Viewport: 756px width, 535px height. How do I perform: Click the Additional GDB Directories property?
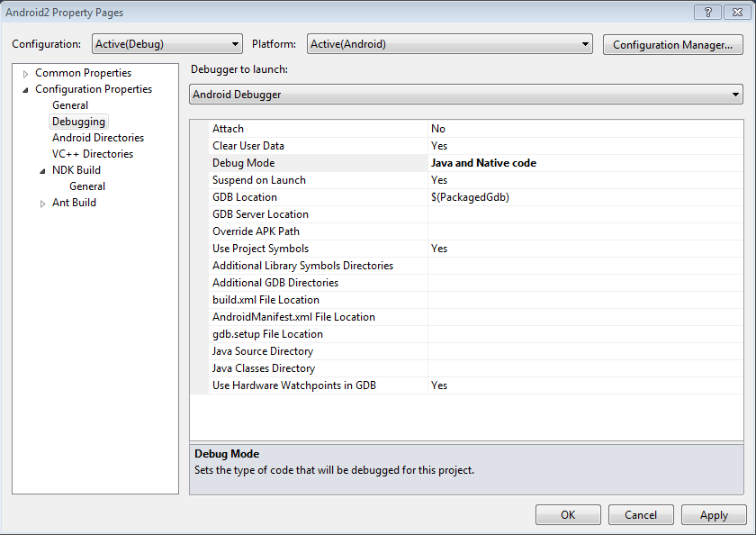pos(275,283)
